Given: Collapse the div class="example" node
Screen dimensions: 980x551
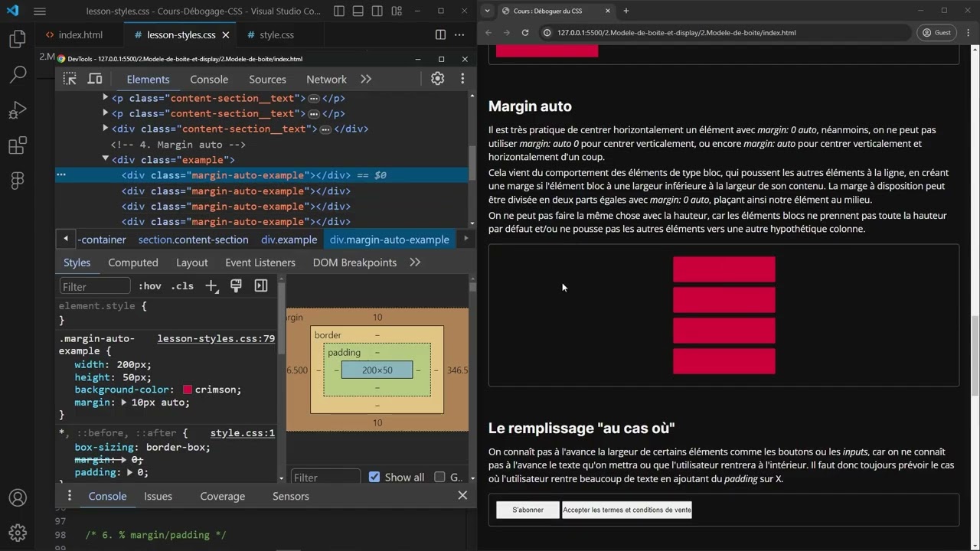Looking at the screenshot, I should pos(106,159).
